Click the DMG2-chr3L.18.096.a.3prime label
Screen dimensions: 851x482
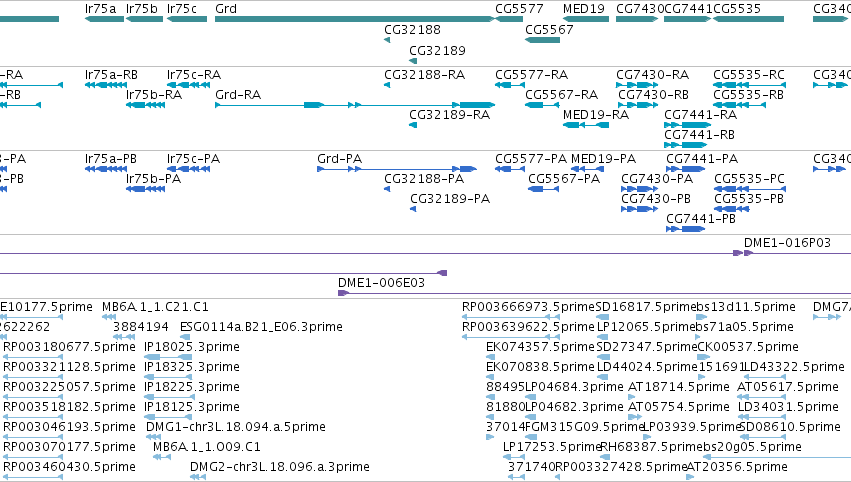[x=280, y=467]
